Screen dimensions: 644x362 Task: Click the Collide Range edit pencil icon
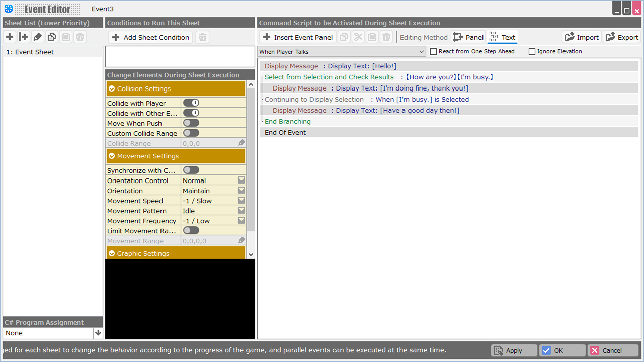click(x=242, y=143)
